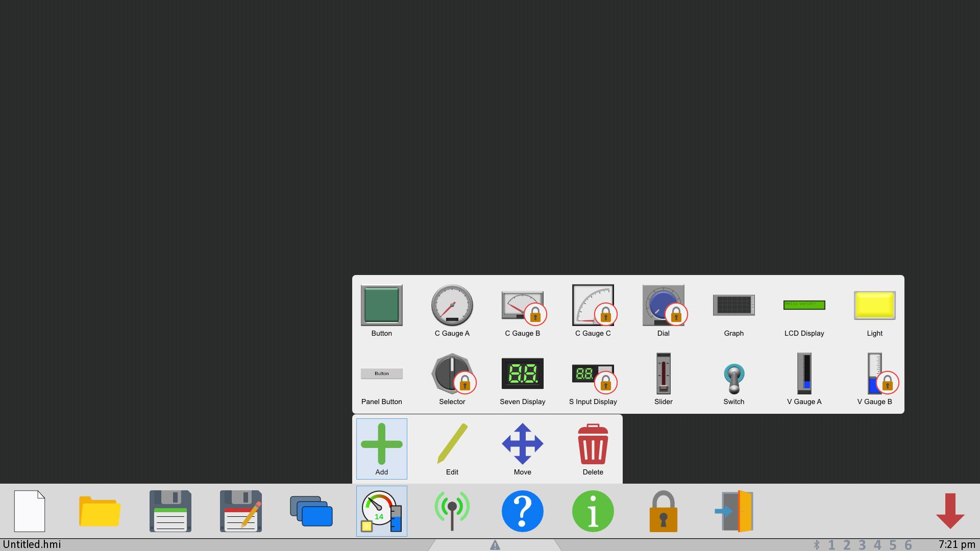Open the widgets gauge toolbar menu
Image resolution: width=980 pixels, height=551 pixels.
tap(381, 511)
